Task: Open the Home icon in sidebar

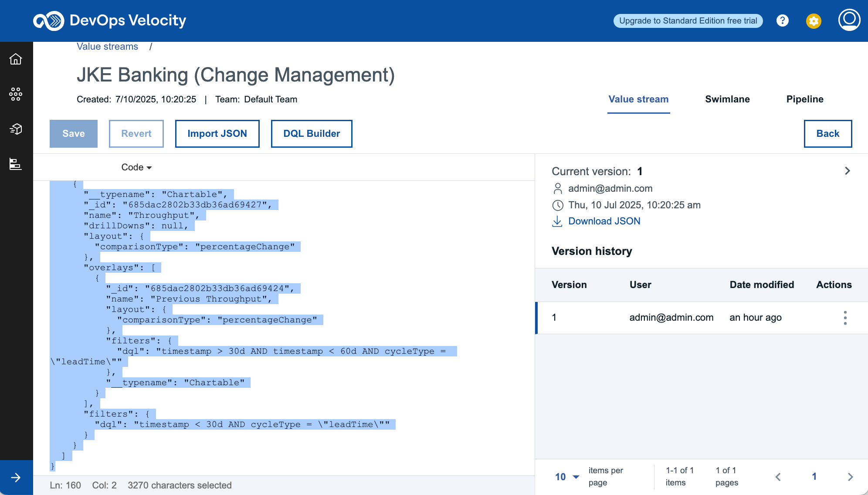Action: click(16, 59)
